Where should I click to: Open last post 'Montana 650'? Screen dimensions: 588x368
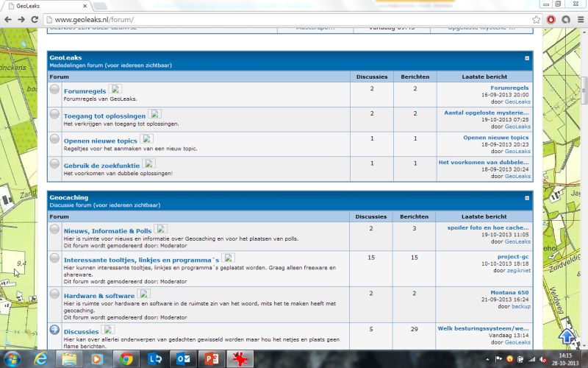tap(509, 292)
